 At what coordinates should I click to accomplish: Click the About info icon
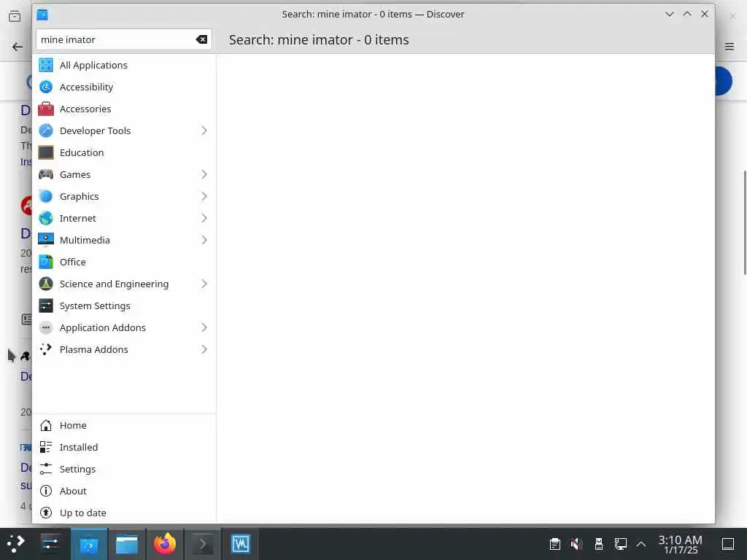point(46,491)
